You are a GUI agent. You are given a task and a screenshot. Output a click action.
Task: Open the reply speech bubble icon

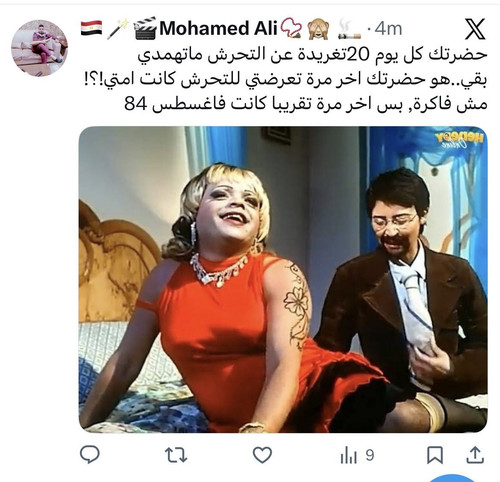tap(90, 455)
